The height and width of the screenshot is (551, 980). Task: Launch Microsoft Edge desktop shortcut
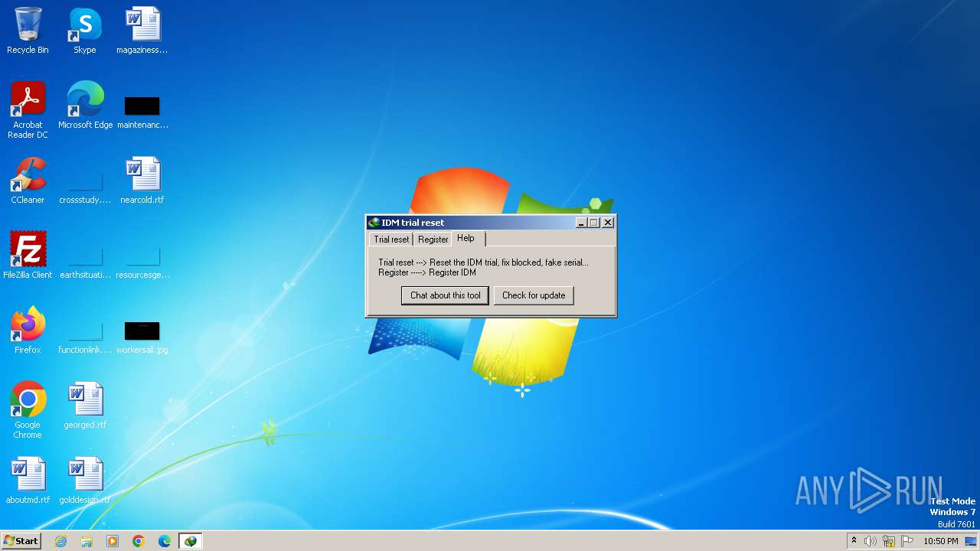point(85,106)
